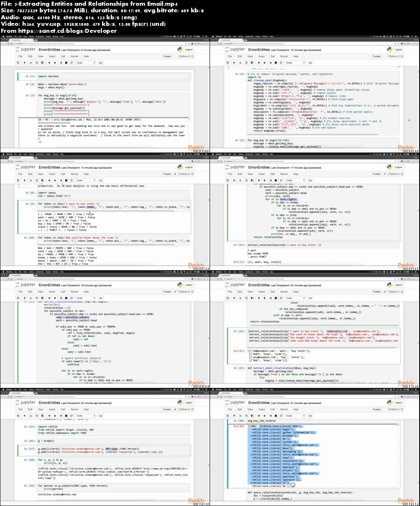Click Save icon in the 9-minutes-ago checkpoint notebook
The image size is (420, 506).
point(18,63)
